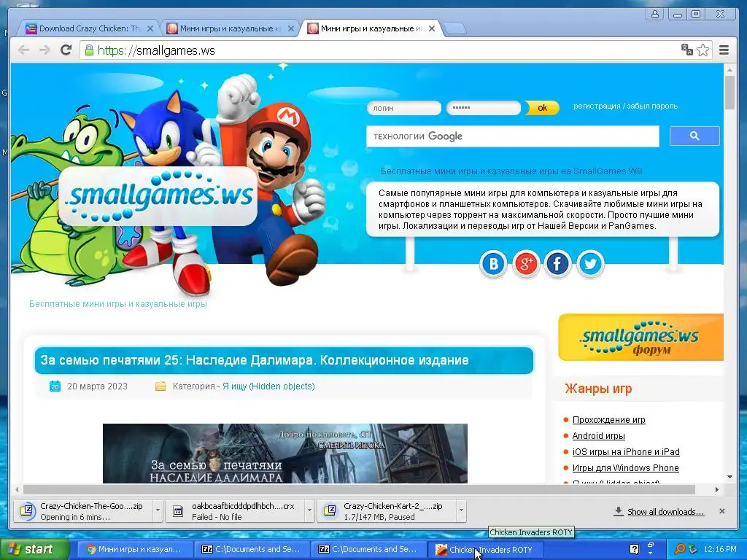Close the active Мини игры tab
The height and width of the screenshot is (560, 747).
tap(432, 28)
